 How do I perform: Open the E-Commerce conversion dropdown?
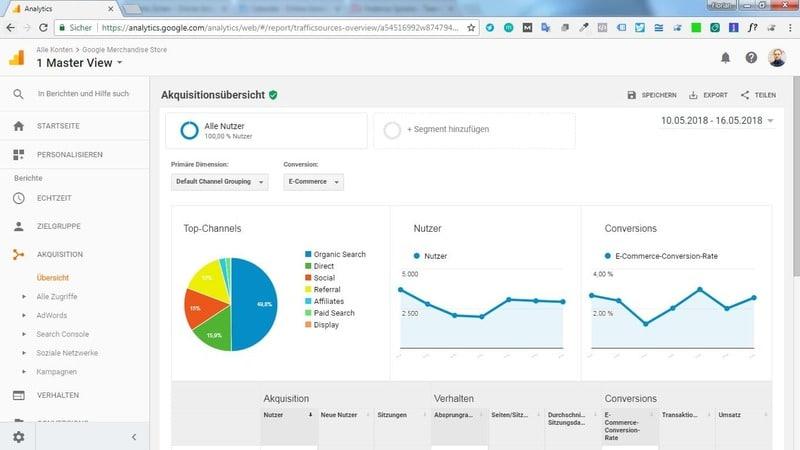314,182
